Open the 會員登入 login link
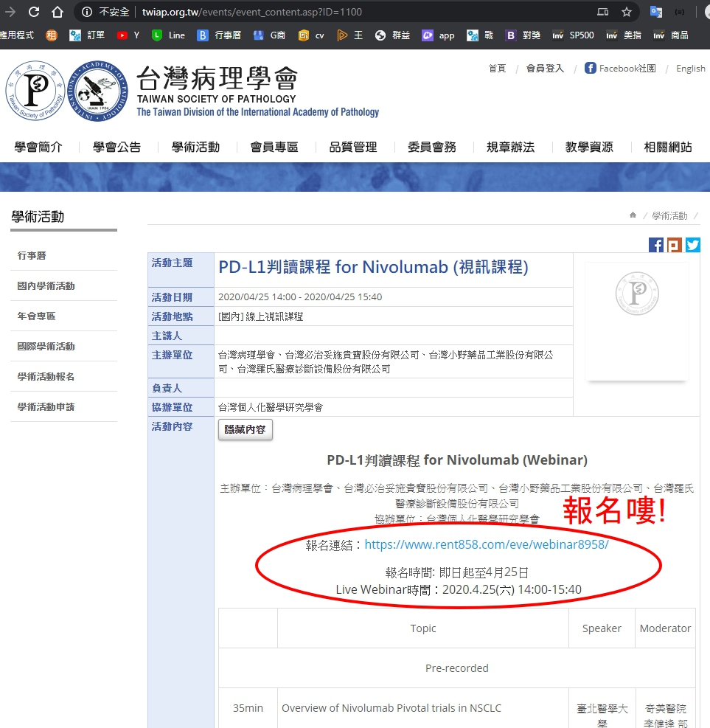Image resolution: width=710 pixels, height=728 pixels. pyautogui.click(x=546, y=69)
